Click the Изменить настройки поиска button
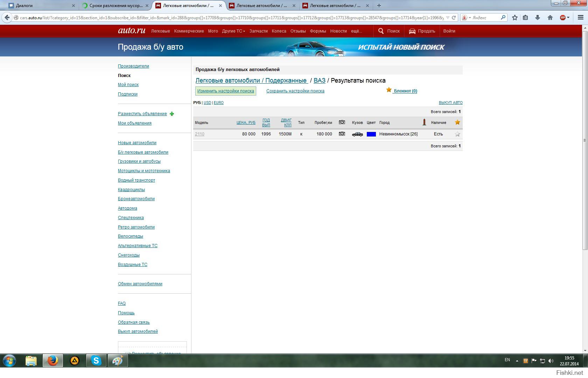This screenshot has width=588, height=378. coord(226,91)
